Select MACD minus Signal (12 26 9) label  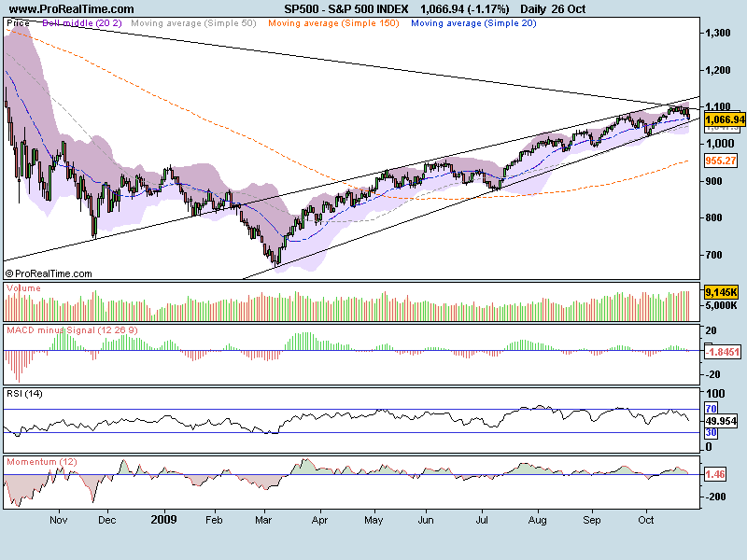72,330
